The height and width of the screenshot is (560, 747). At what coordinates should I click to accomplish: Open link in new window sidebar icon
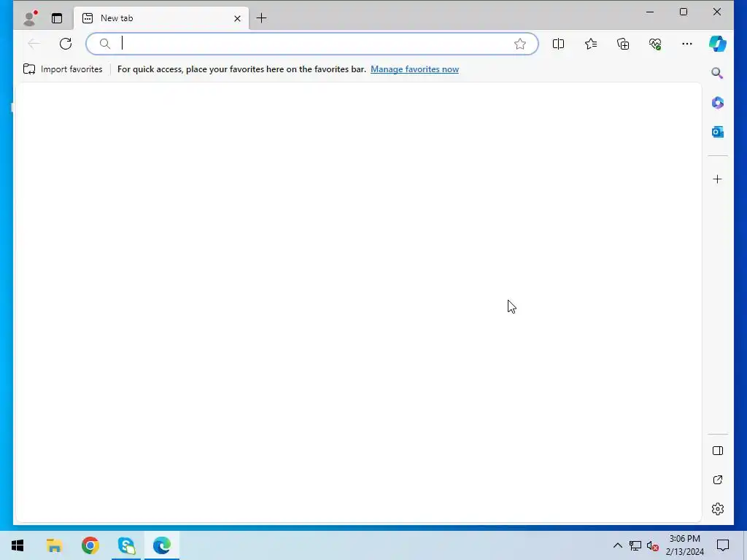point(718,480)
